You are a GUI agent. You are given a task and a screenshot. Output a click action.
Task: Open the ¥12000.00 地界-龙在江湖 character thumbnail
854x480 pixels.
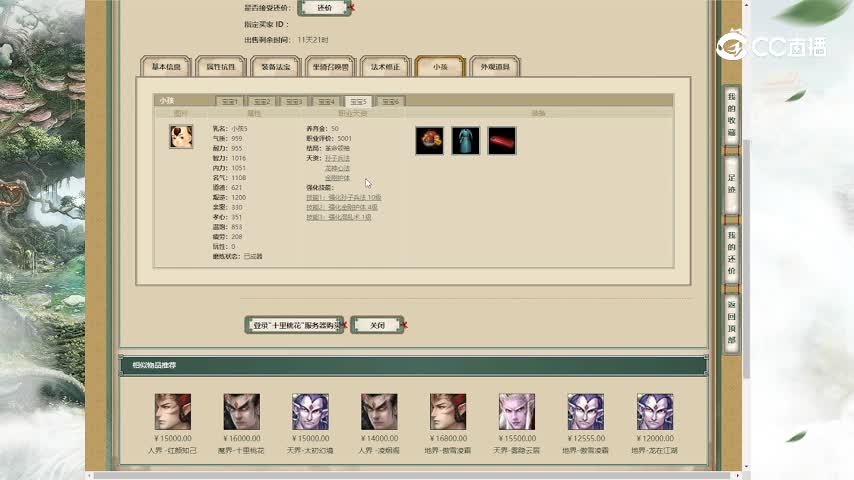pyautogui.click(x=655, y=412)
